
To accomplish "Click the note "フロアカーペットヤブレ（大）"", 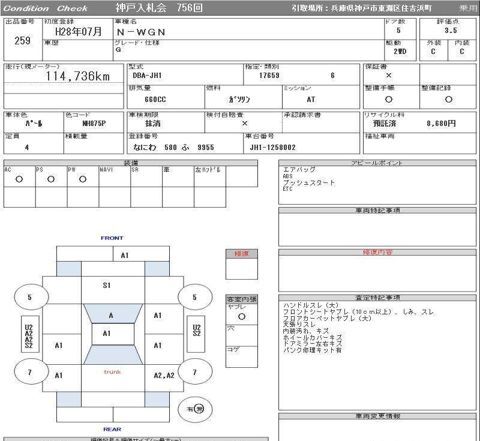I will coord(327,318).
